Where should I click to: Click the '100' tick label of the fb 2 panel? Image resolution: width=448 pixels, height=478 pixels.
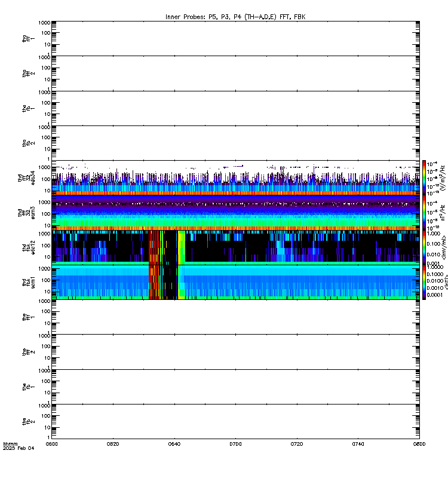point(46,416)
